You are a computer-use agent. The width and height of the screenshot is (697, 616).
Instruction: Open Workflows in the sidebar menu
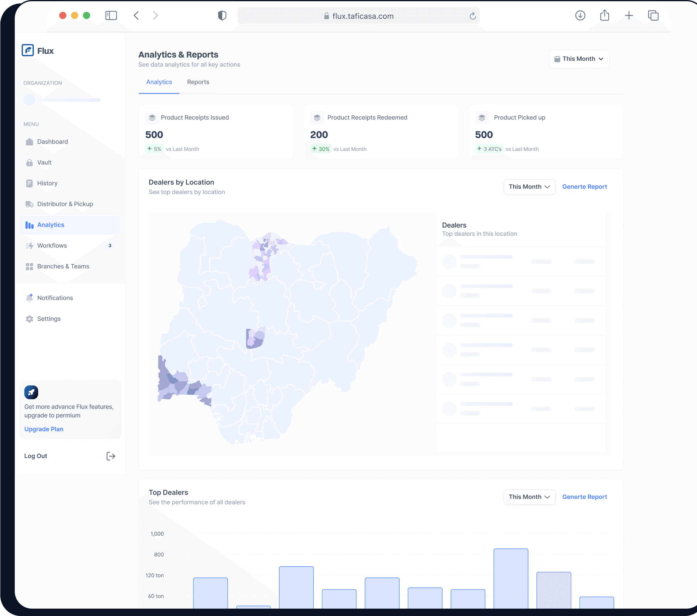(x=70, y=246)
